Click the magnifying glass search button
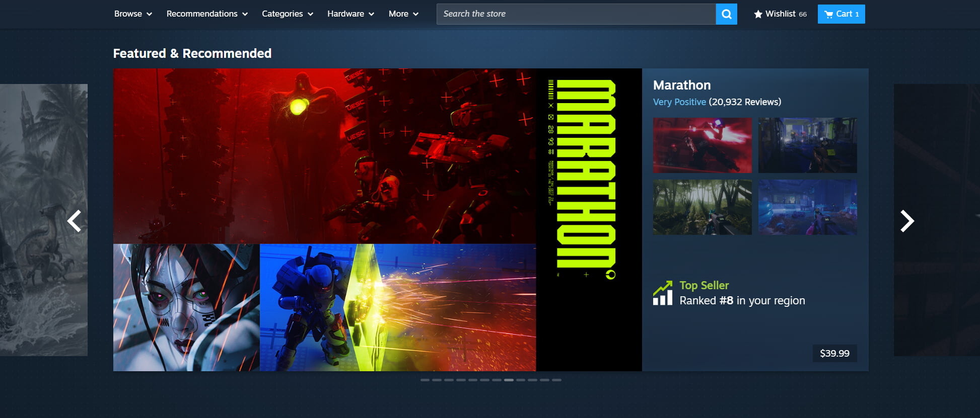 [x=726, y=14]
